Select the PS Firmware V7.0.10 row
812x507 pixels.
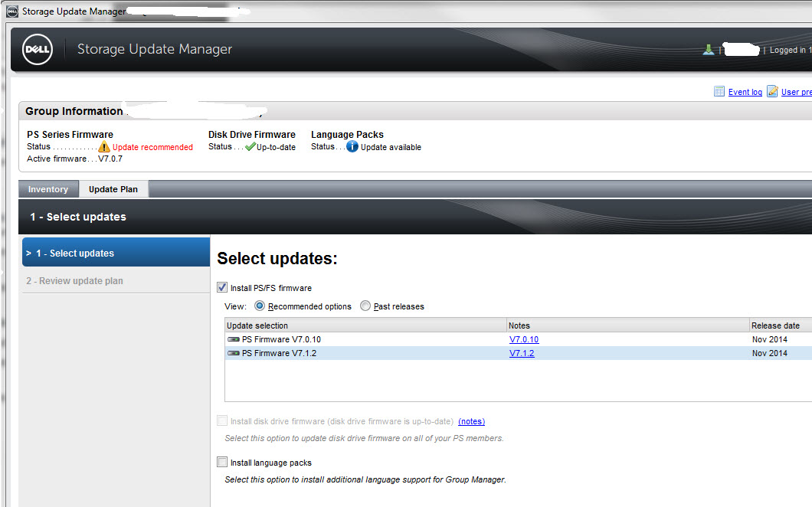(x=519, y=339)
